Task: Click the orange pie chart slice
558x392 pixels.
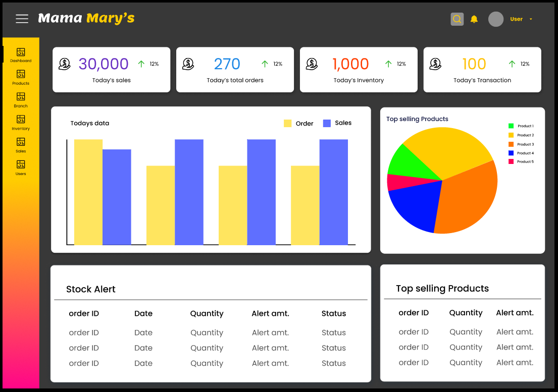Action: 467,197
